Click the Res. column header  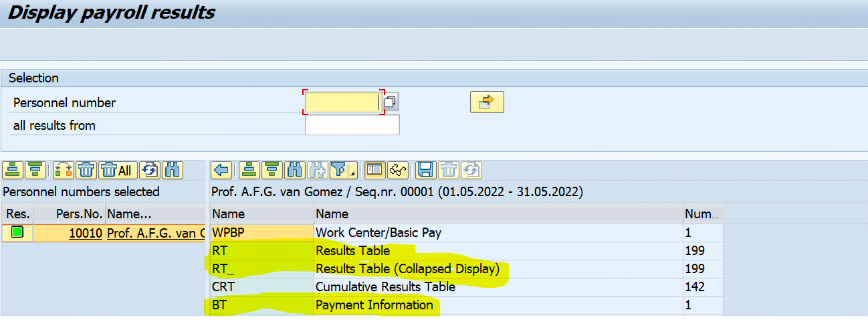click(17, 214)
